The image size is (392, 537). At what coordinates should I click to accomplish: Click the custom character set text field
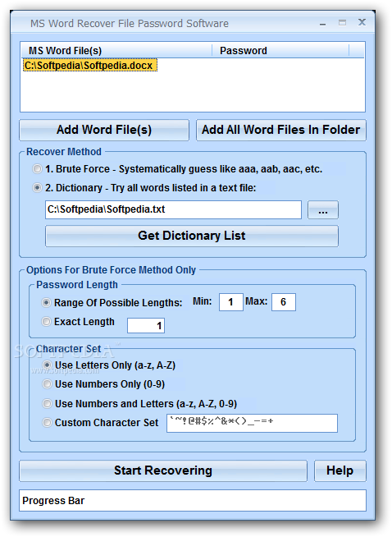point(252,424)
